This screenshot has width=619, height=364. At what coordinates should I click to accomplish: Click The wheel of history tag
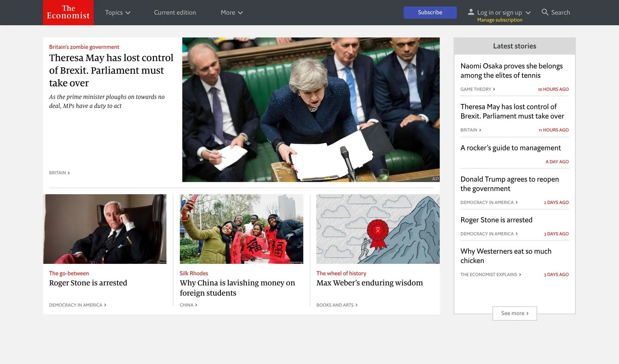click(x=341, y=273)
